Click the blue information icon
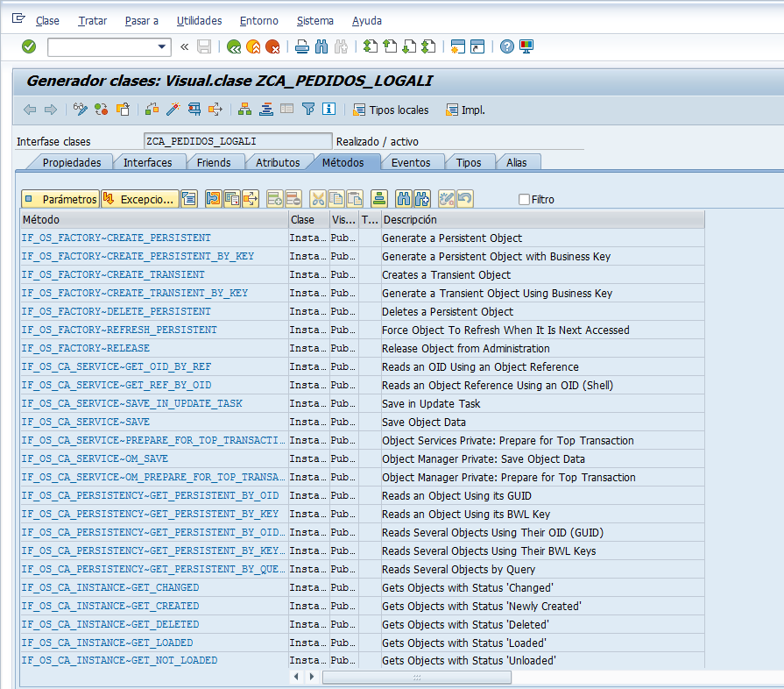 tap(329, 109)
